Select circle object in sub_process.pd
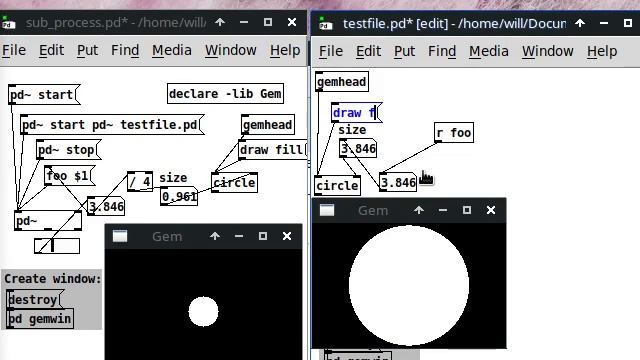The image size is (640, 360). click(234, 182)
